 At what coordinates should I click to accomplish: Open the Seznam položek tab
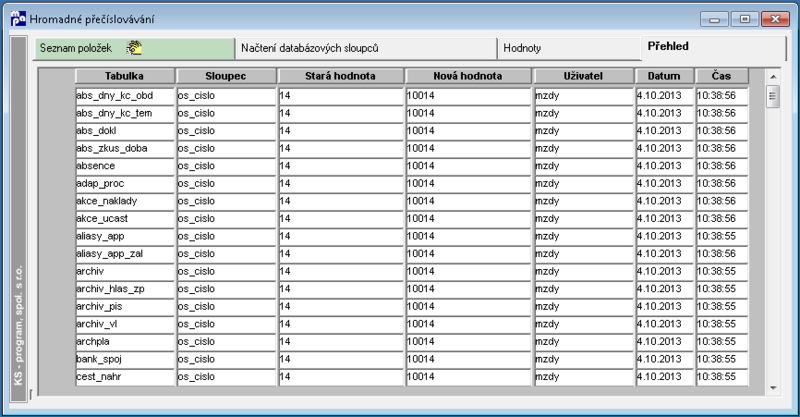click(x=135, y=48)
